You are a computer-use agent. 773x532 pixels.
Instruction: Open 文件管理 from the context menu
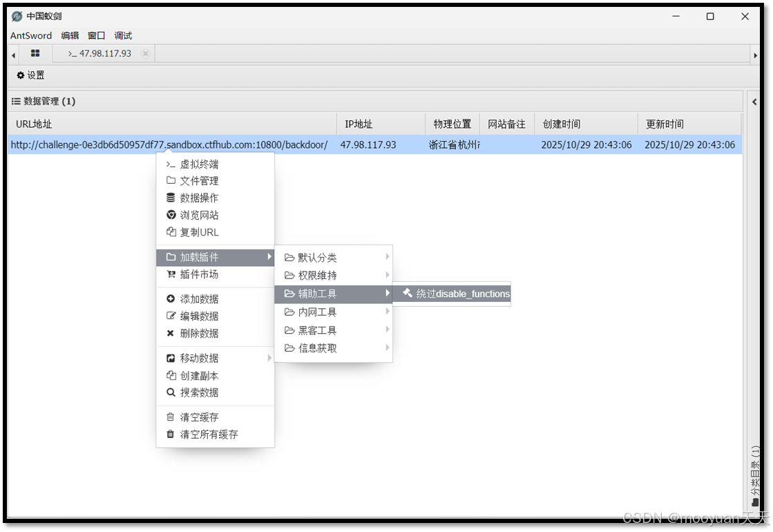(215, 181)
